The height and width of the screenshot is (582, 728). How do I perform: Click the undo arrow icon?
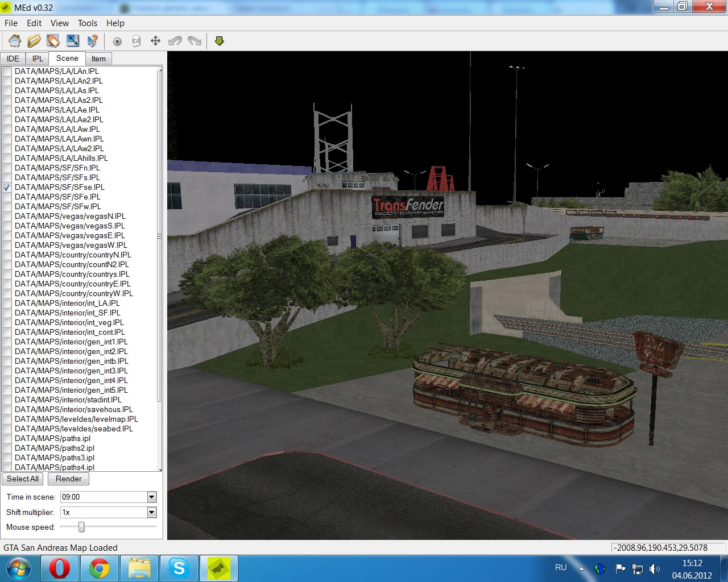175,41
